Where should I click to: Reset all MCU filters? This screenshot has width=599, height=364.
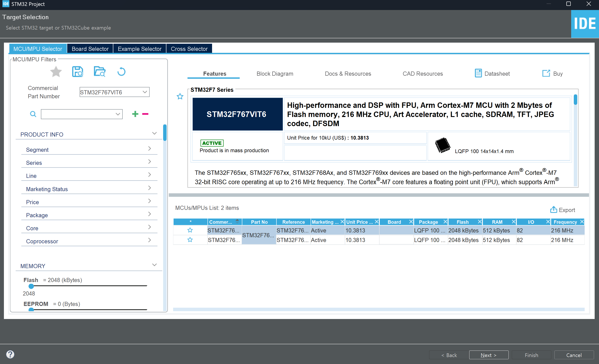(121, 72)
